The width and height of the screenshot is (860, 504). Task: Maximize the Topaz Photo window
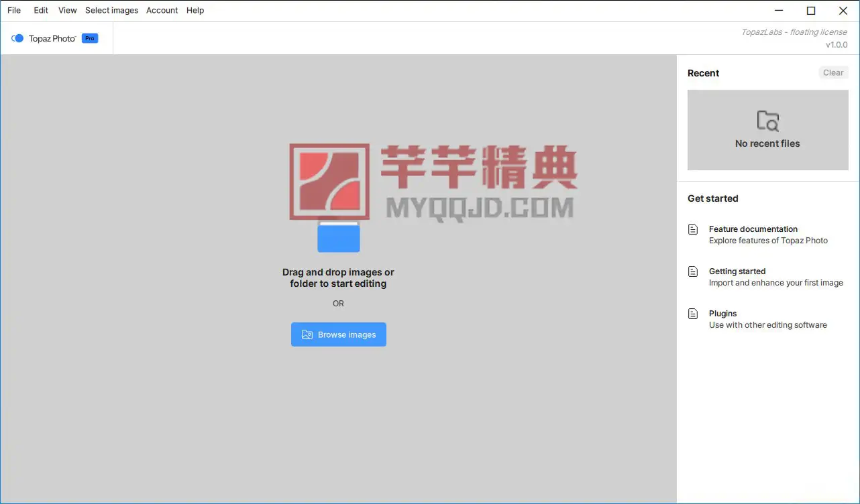[811, 10]
